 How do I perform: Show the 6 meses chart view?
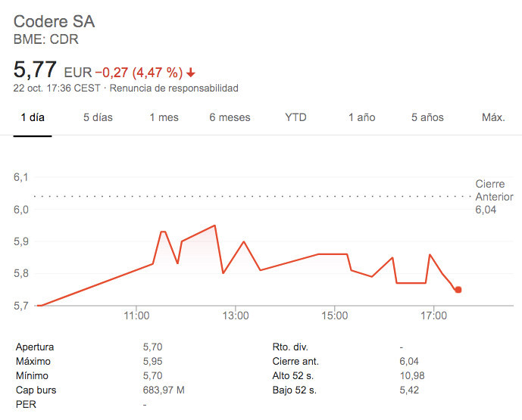(230, 117)
